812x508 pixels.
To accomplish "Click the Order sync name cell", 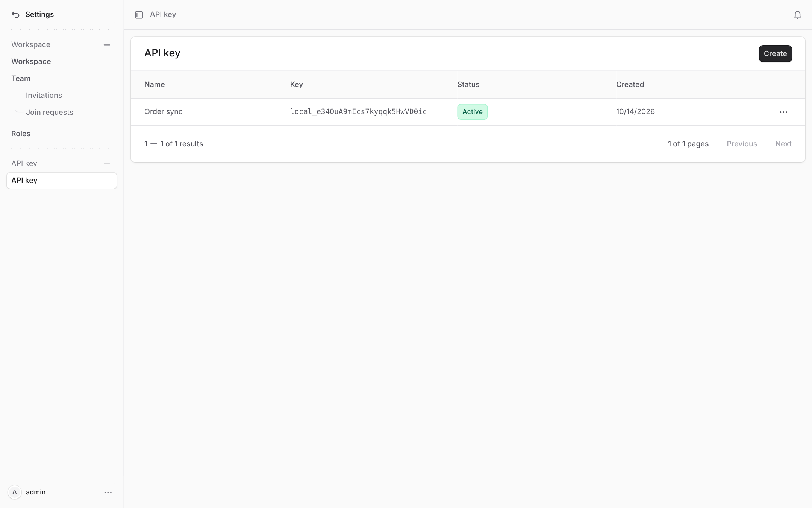I will [164, 111].
